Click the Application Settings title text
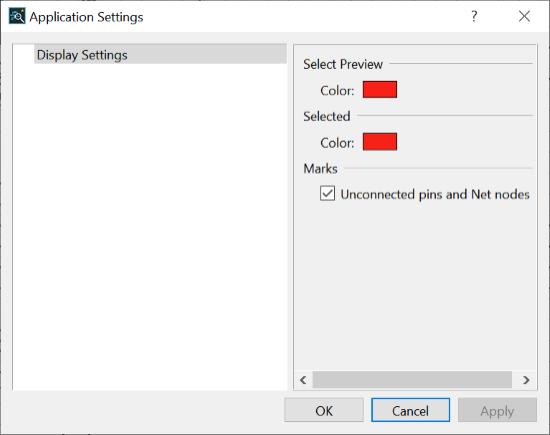 pos(86,17)
